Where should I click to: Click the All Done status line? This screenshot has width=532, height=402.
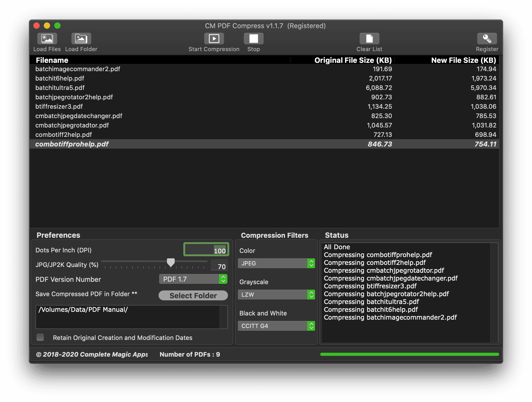pyautogui.click(x=337, y=247)
